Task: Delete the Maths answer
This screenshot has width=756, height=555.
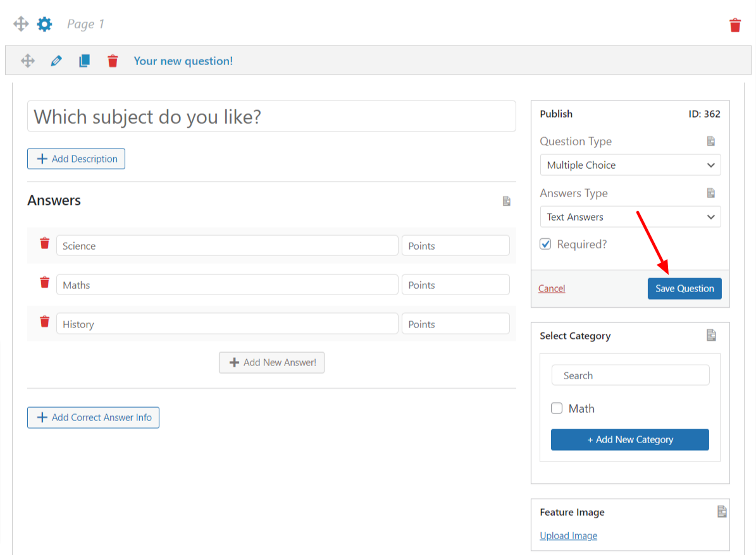Action: point(44,283)
